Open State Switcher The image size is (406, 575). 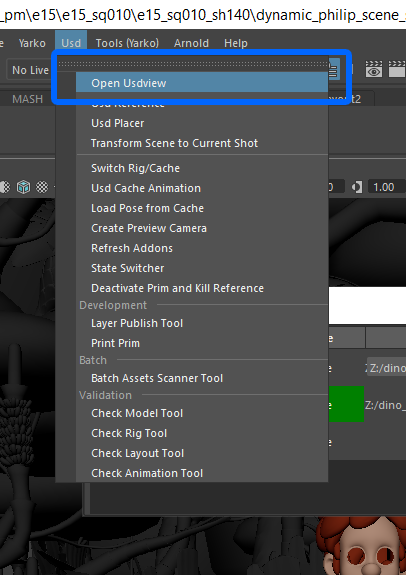pos(202,268)
